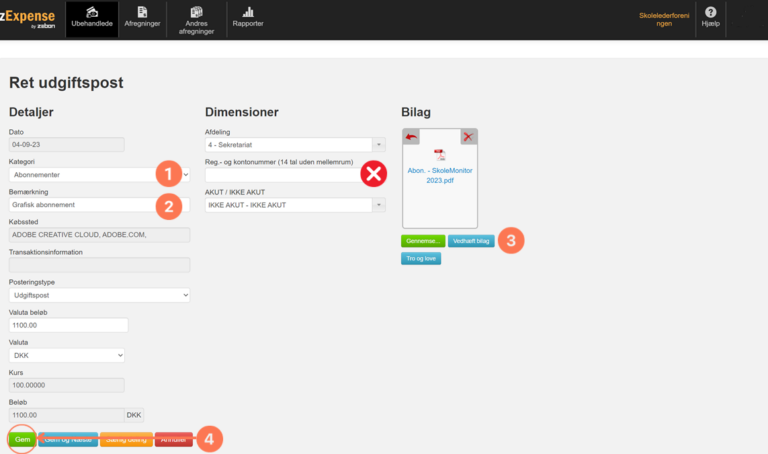
Task: Click the PDF file icon in Bilag
Action: [440, 155]
